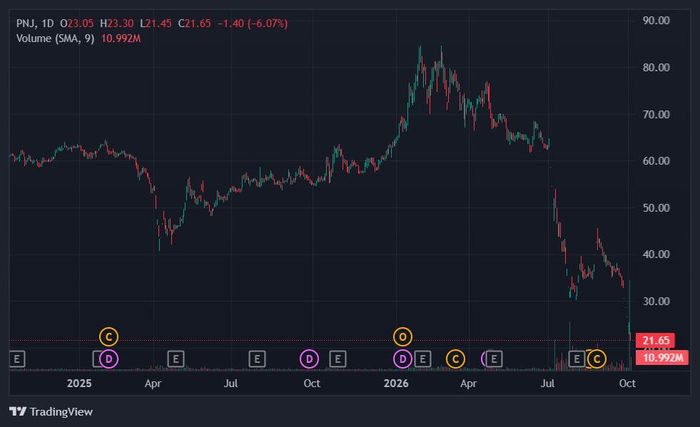Click the red 21.65 last price label
The height and width of the screenshot is (427, 700).
click(x=655, y=341)
